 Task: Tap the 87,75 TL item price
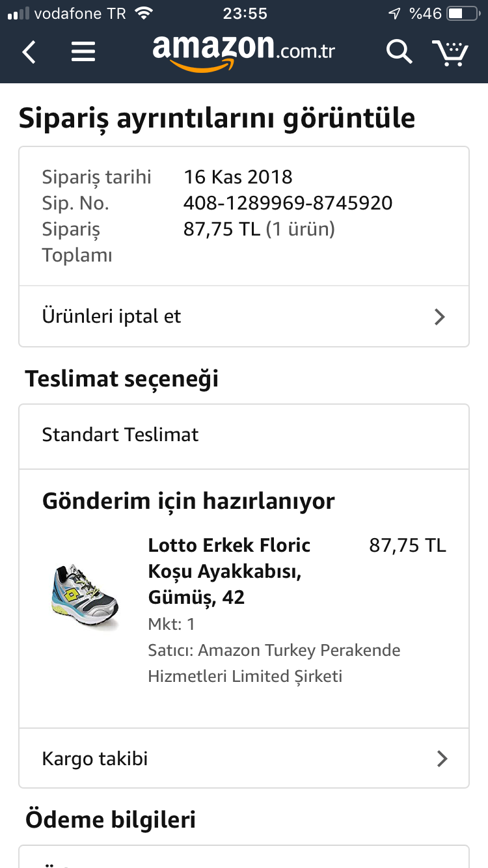point(407,545)
